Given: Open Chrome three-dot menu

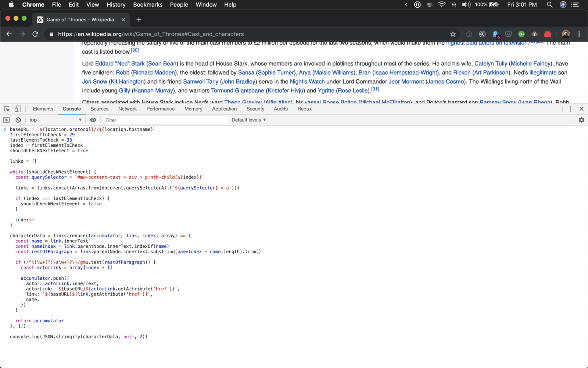Looking at the screenshot, I should point(579,34).
